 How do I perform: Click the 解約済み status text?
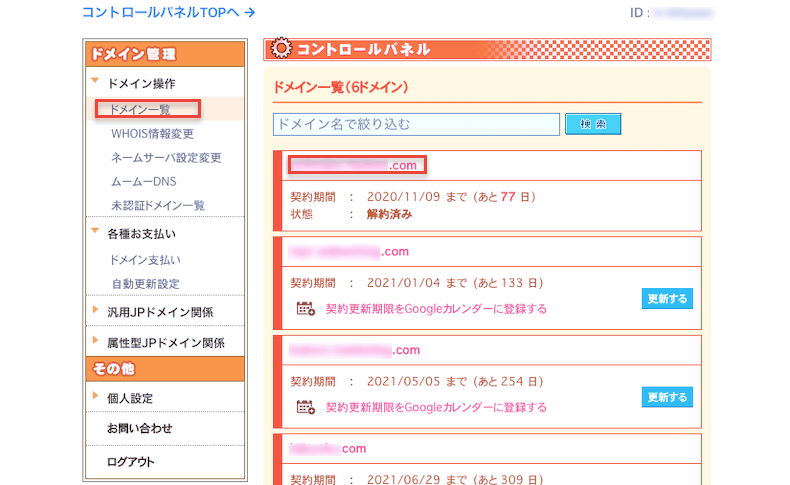tap(389, 215)
